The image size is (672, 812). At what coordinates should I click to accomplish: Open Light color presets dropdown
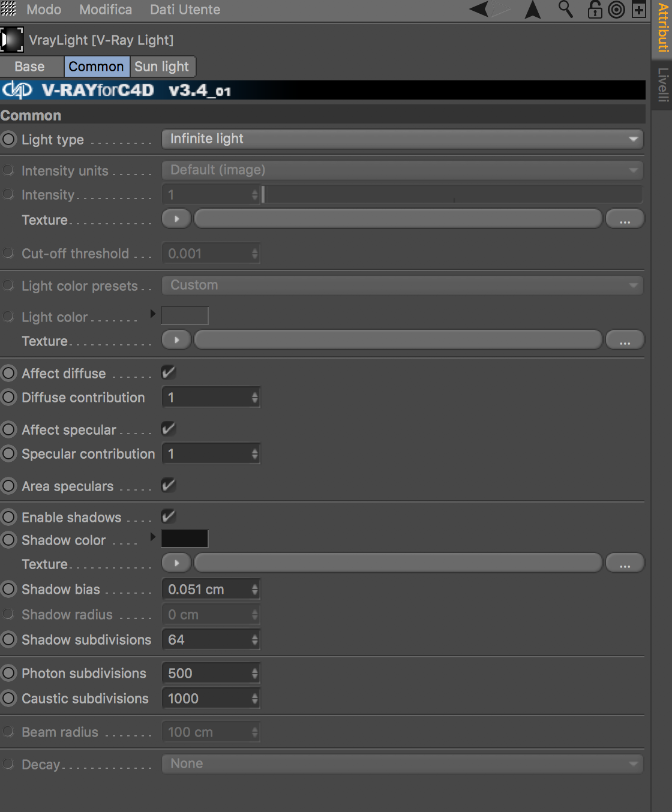coord(403,285)
